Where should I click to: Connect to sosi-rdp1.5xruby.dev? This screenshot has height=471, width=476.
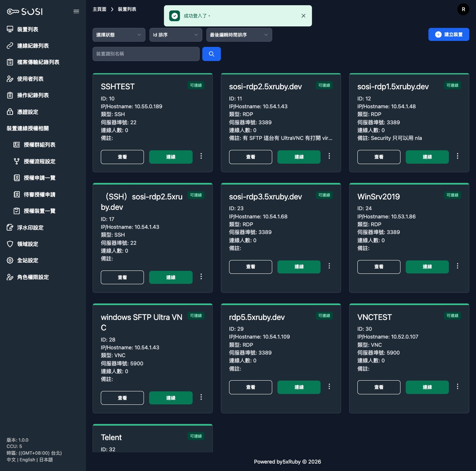[x=427, y=157]
